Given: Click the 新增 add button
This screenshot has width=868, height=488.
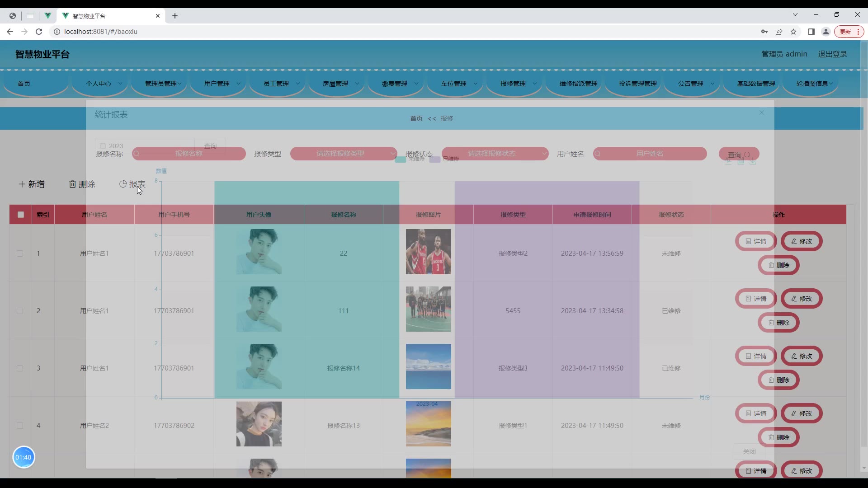Looking at the screenshot, I should point(32,184).
